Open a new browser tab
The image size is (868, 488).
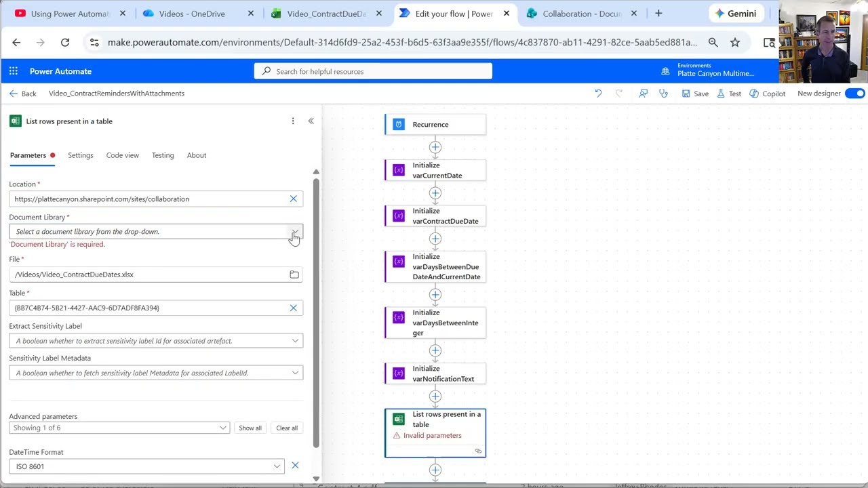[x=658, y=14]
